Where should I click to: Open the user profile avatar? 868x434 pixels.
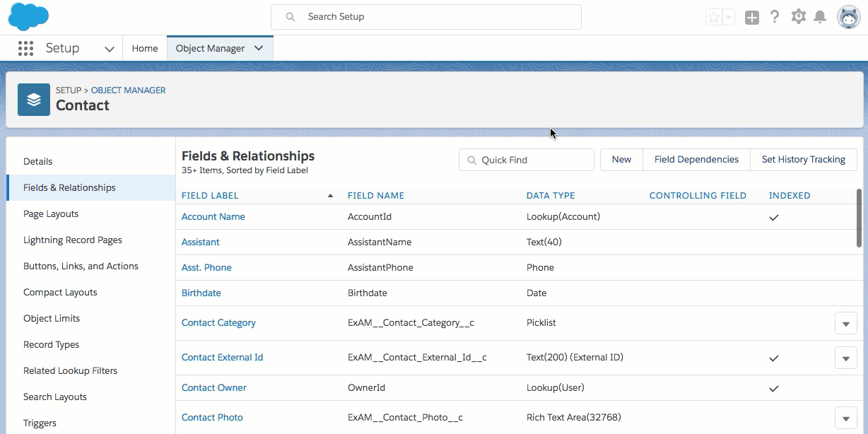click(848, 17)
